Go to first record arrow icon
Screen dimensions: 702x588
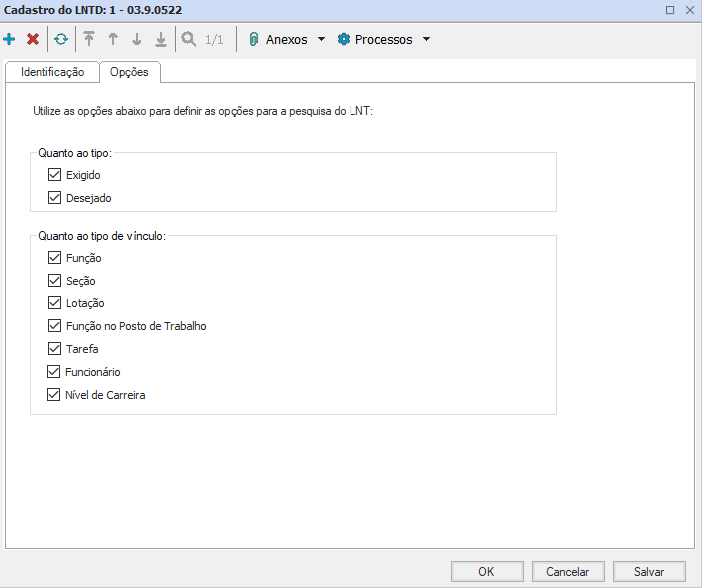89,40
